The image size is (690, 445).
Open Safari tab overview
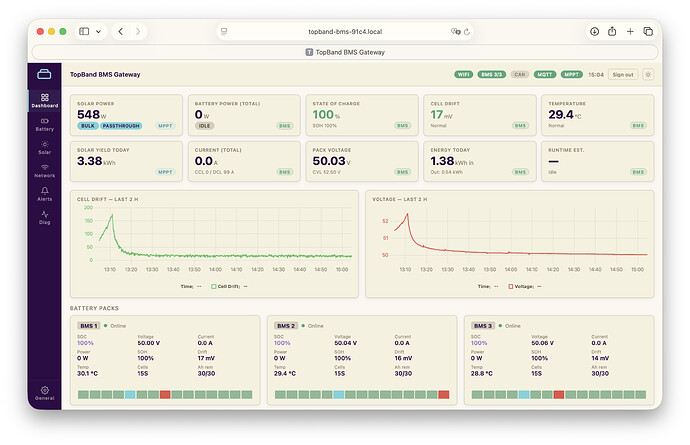(x=648, y=31)
